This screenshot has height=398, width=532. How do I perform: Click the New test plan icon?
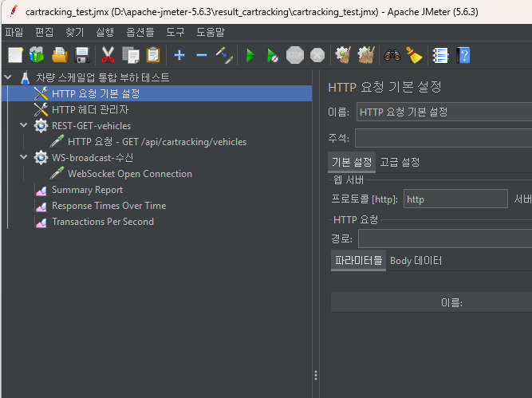[15, 55]
